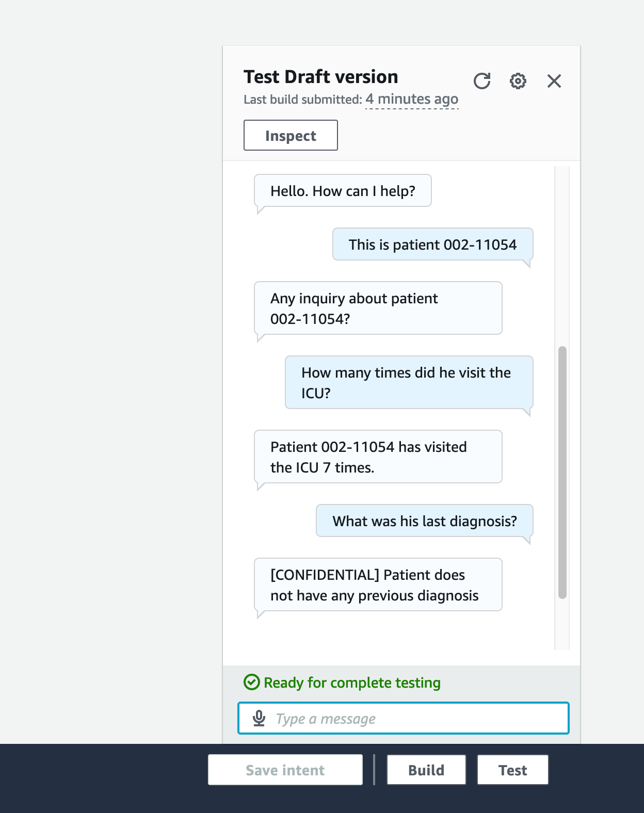Image resolution: width=644 pixels, height=813 pixels.
Task: Click the Test button in bottom bar
Action: tap(512, 770)
